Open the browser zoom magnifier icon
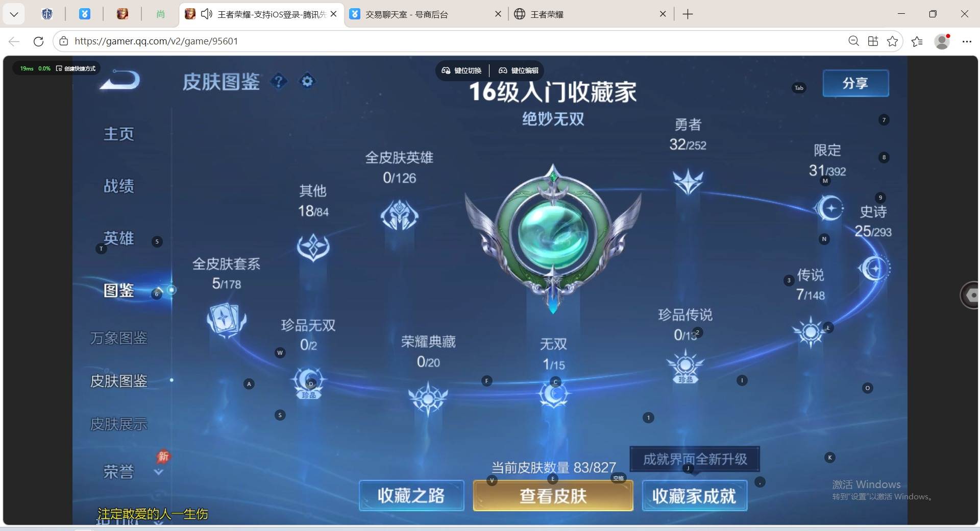The height and width of the screenshot is (531, 980). tap(853, 41)
